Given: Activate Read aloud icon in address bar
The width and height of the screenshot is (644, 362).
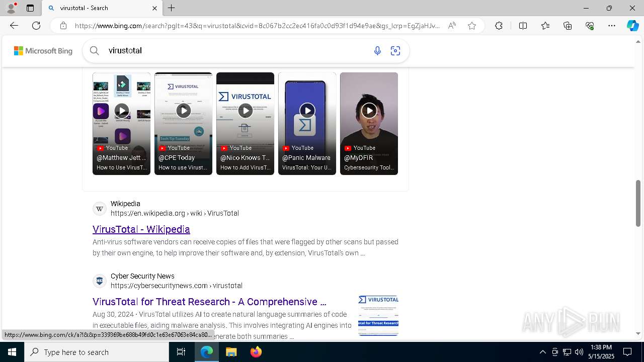Looking at the screenshot, I should (452, 26).
